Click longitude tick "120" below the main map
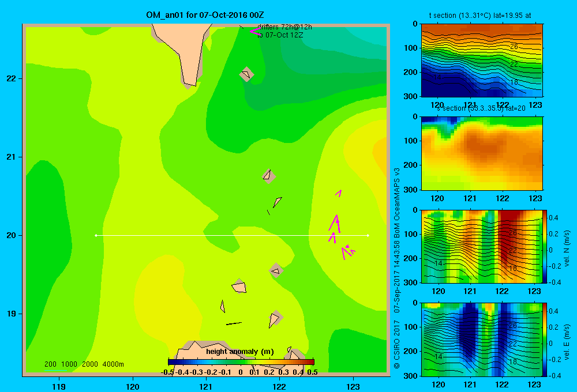The width and height of the screenshot is (577, 392). (133, 386)
